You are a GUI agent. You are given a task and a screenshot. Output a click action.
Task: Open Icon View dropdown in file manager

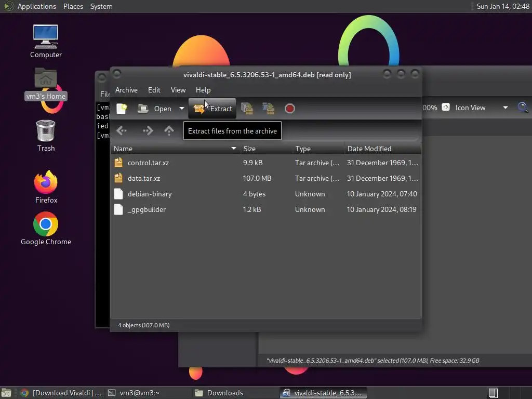point(481,108)
